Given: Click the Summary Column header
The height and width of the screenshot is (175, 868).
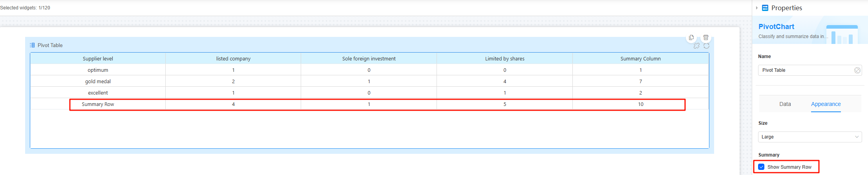Looking at the screenshot, I should point(640,58).
